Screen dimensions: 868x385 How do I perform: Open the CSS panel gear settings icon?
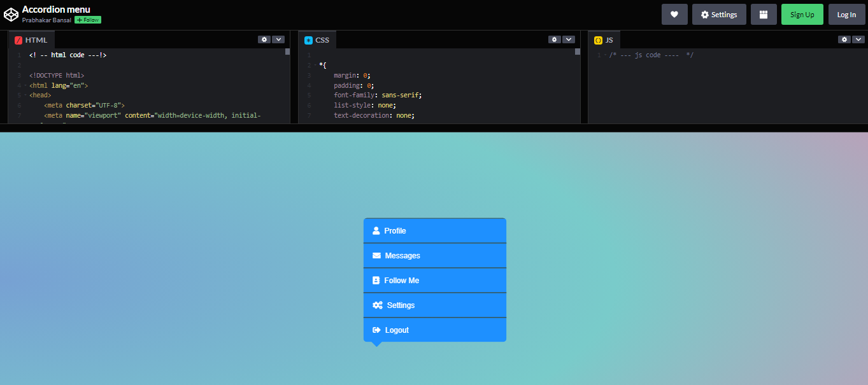(x=554, y=39)
